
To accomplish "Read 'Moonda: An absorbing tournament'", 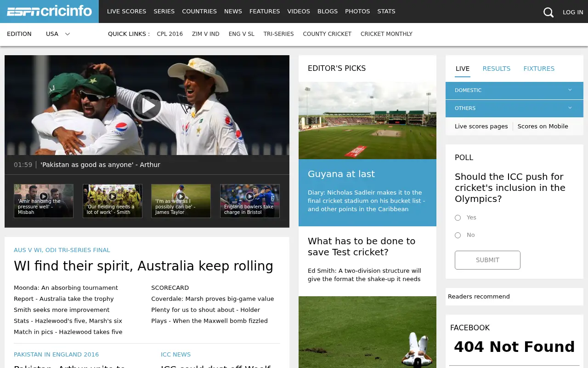I will pos(66,288).
